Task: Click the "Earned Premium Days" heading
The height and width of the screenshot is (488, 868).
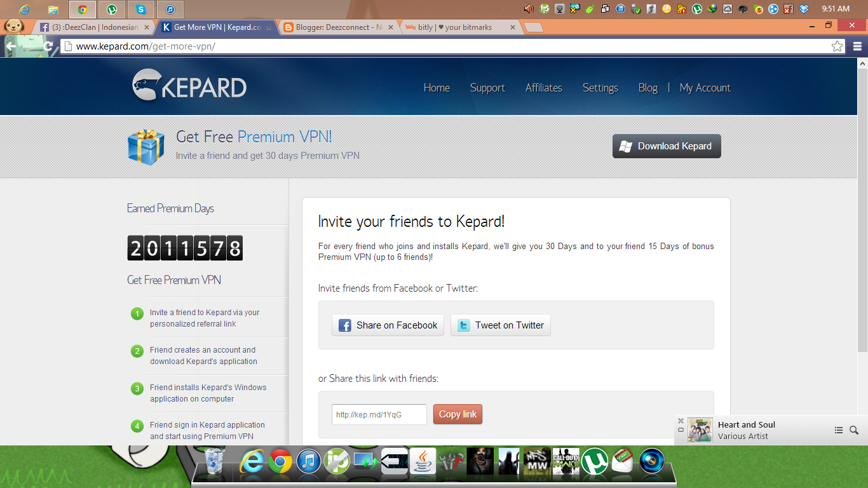Action: click(170, 208)
